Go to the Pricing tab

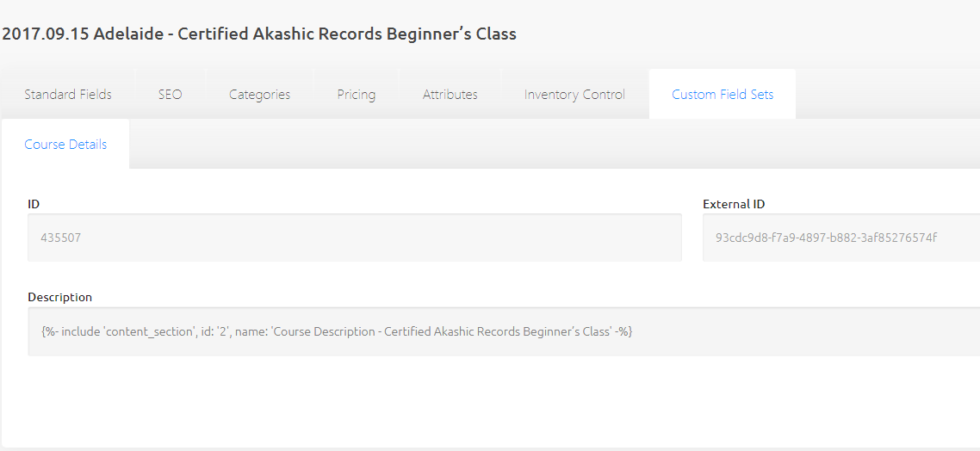[356, 95]
